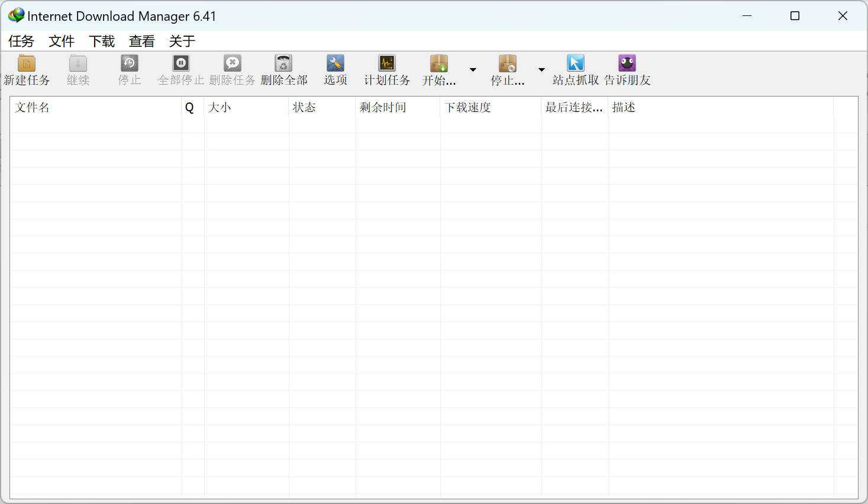Maximize the Internet Download Manager window
Image resolution: width=868 pixels, height=504 pixels.
coord(795,16)
